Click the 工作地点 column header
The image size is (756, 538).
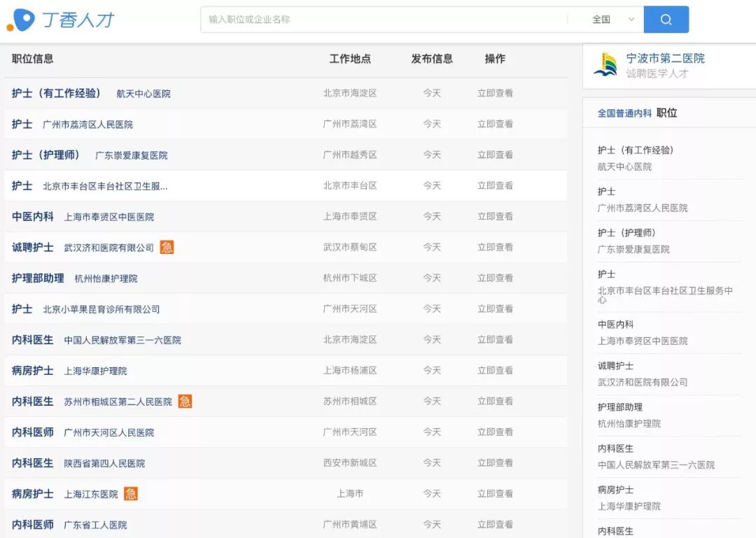tap(350, 59)
